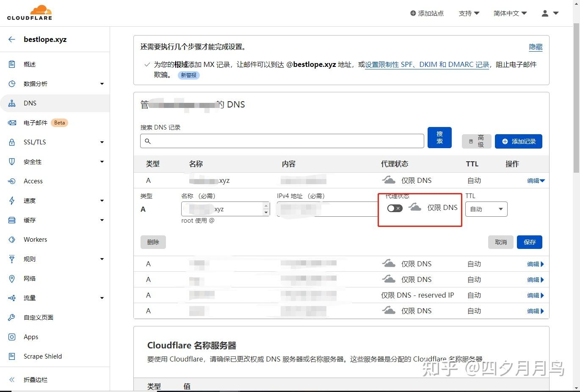
Task: Open the 安全性 shield icon
Action: point(12,162)
